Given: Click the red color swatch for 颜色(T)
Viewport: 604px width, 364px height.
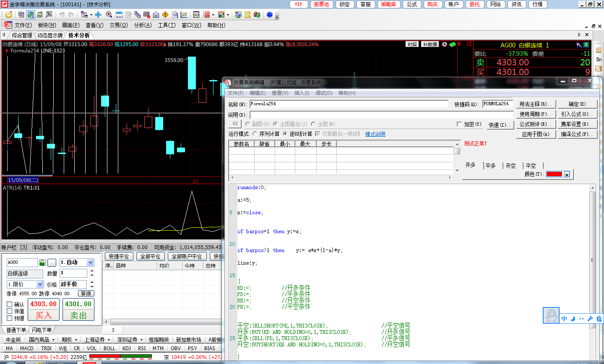Looking at the screenshot, I should click(x=554, y=174).
